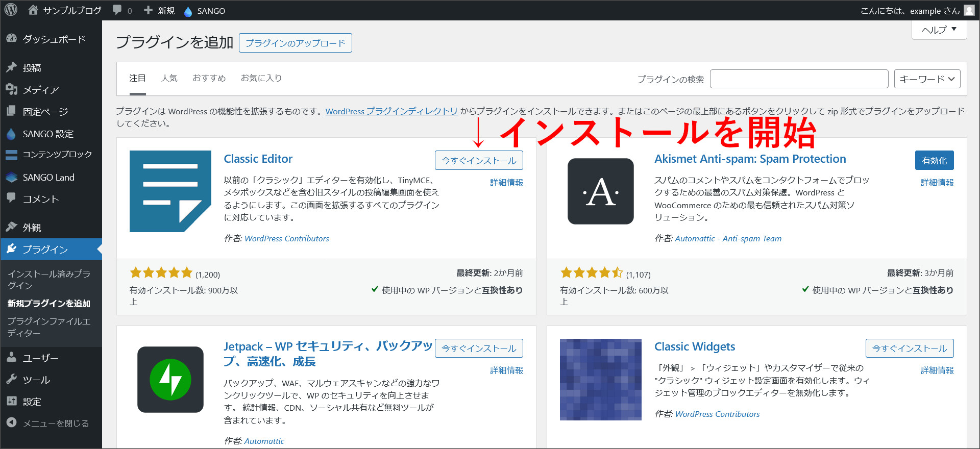Click the SANGO droplet icon in admin bar
The height and width of the screenshot is (449, 980).
188,11
